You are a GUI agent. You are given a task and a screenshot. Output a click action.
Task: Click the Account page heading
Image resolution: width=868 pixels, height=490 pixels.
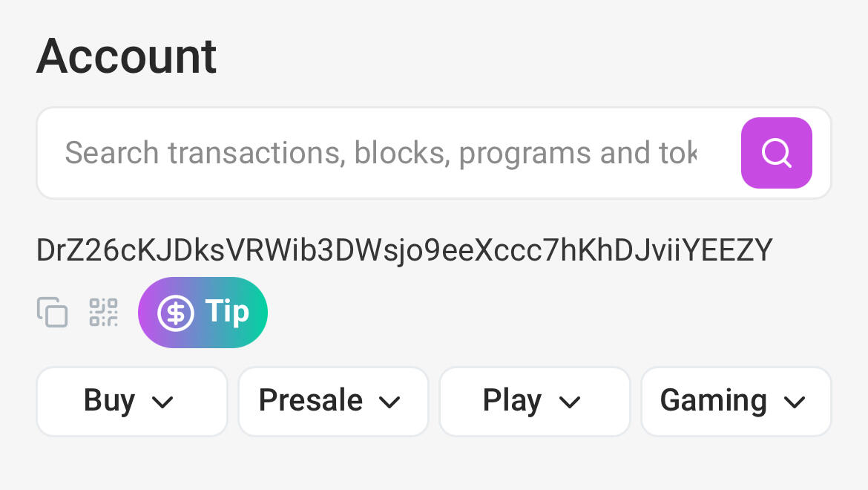[x=127, y=56]
